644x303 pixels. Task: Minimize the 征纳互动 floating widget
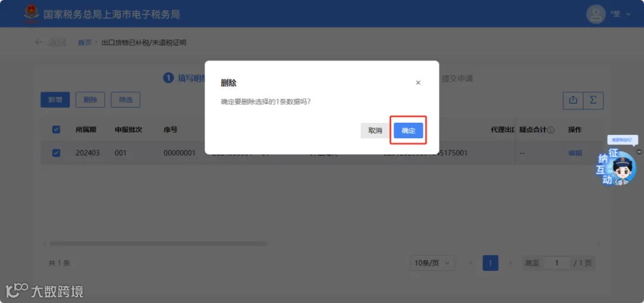pos(639,151)
